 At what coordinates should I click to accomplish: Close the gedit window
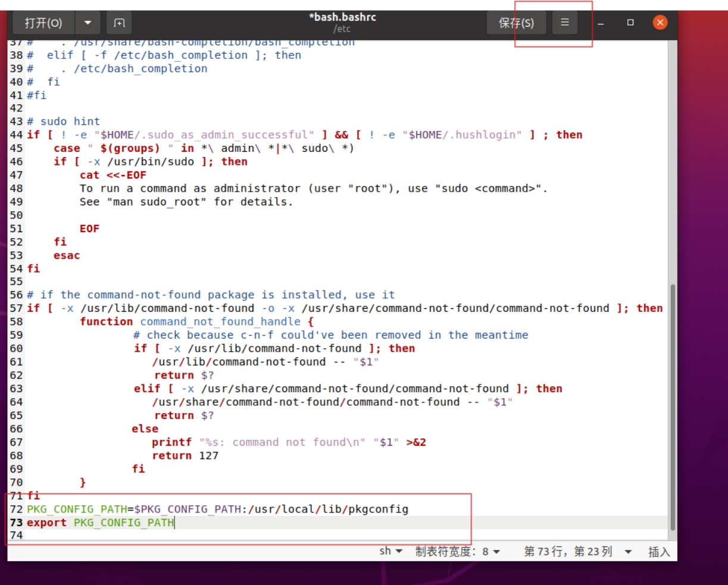[x=660, y=23]
